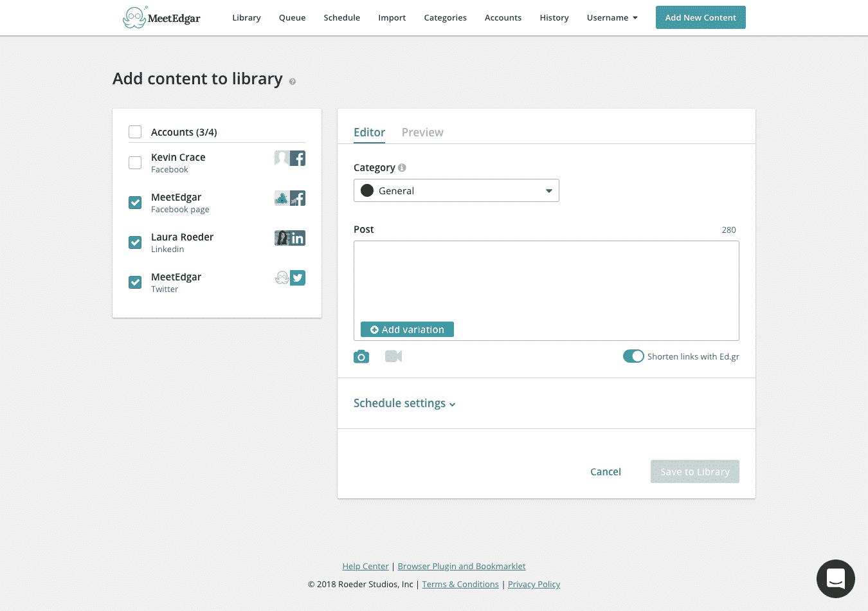Click MeetEdgar's Twitter icon
The height and width of the screenshot is (611, 868).
pyautogui.click(x=298, y=278)
